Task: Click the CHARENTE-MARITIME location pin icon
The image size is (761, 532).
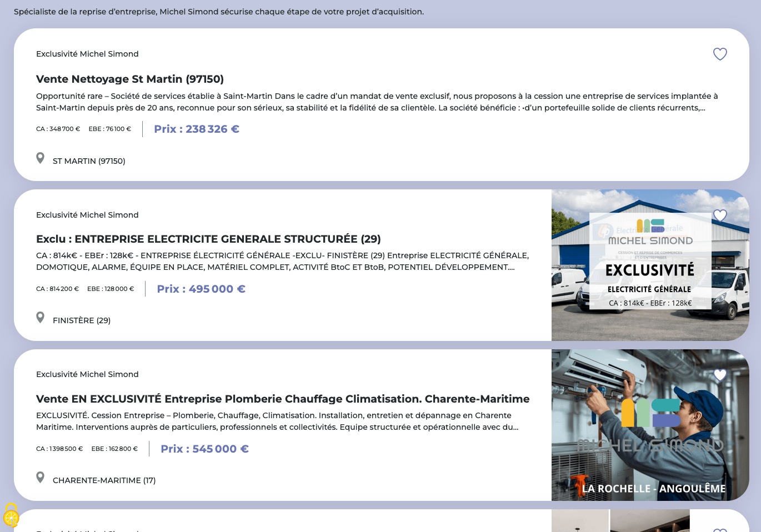Action: [40, 478]
